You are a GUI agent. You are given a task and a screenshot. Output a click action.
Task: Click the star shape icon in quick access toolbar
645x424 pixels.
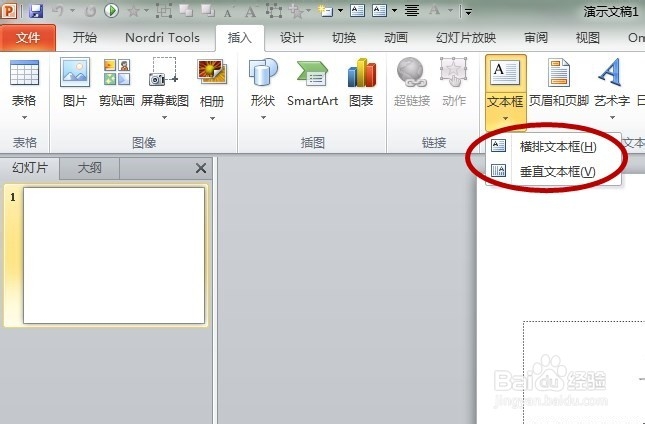click(x=133, y=11)
